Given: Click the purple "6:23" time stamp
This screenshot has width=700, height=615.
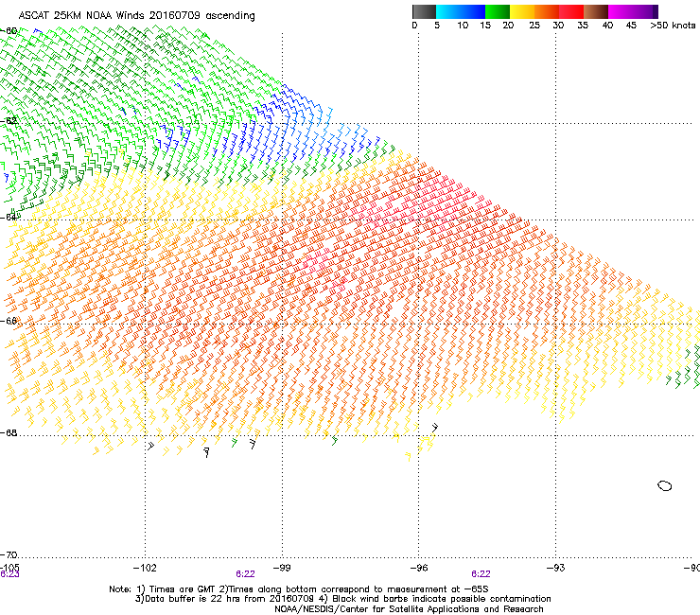Looking at the screenshot, I should click(9, 574).
